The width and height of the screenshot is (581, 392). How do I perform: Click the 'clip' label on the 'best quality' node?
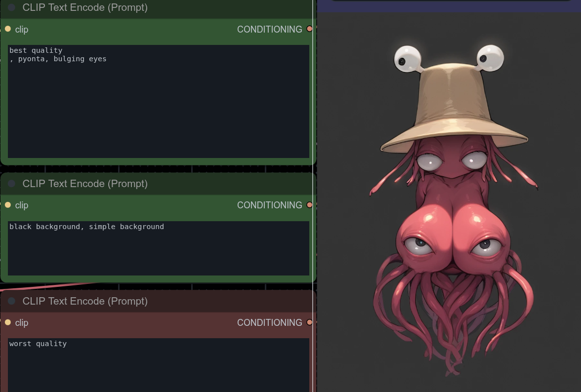pyautogui.click(x=22, y=29)
